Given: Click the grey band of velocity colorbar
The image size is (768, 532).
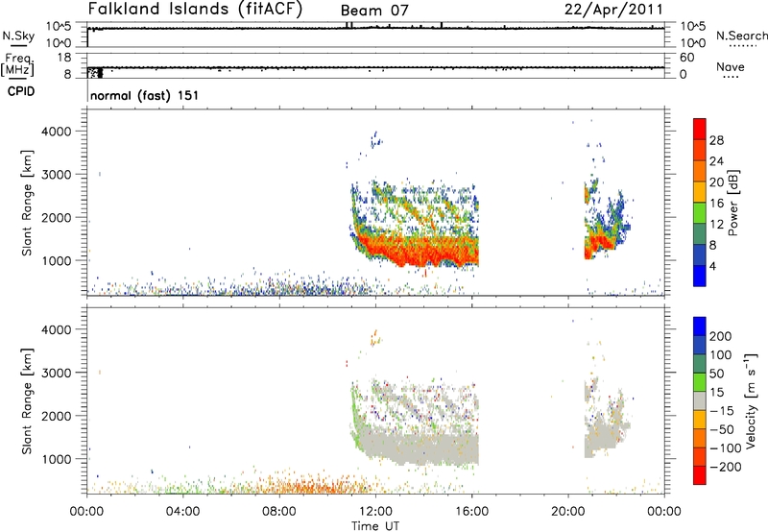Looking at the screenshot, I should tap(700, 400).
